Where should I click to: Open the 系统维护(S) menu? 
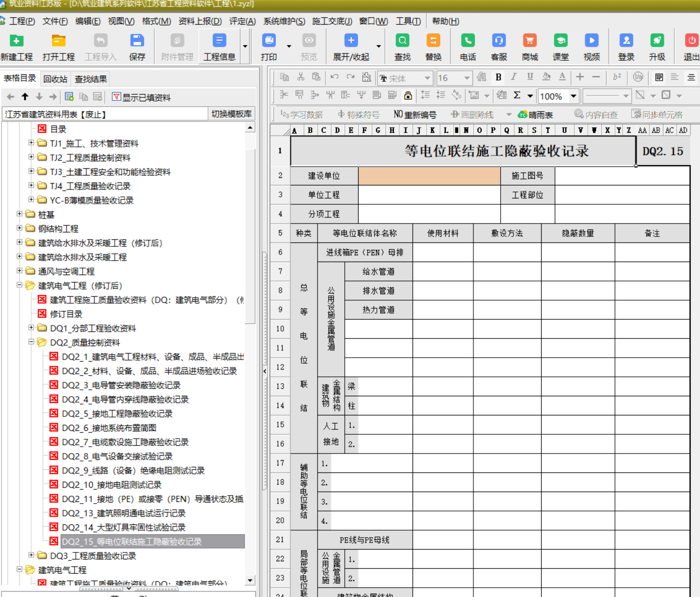[284, 21]
